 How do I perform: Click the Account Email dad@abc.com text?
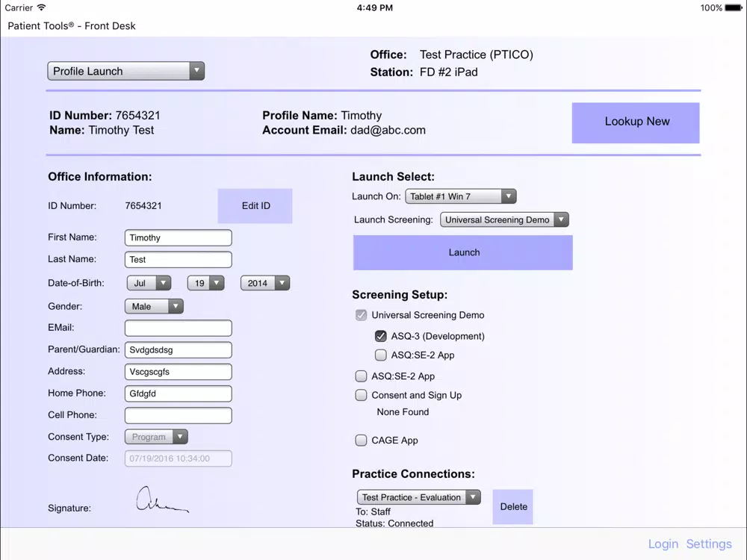coord(344,130)
